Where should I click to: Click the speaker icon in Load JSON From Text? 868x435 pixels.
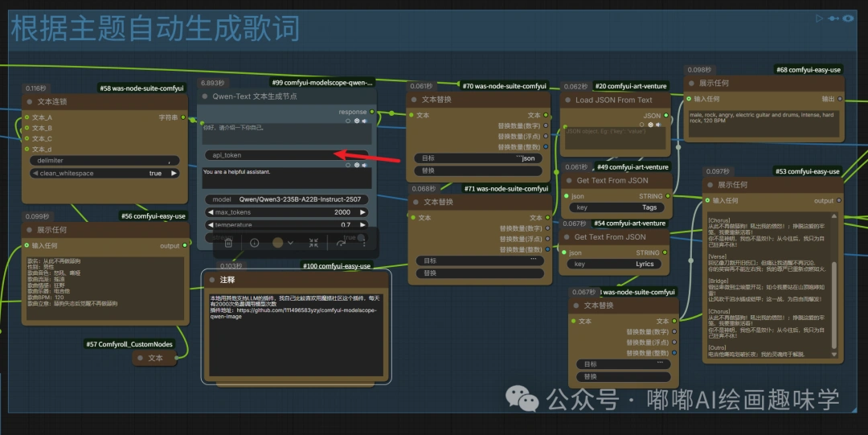658,125
